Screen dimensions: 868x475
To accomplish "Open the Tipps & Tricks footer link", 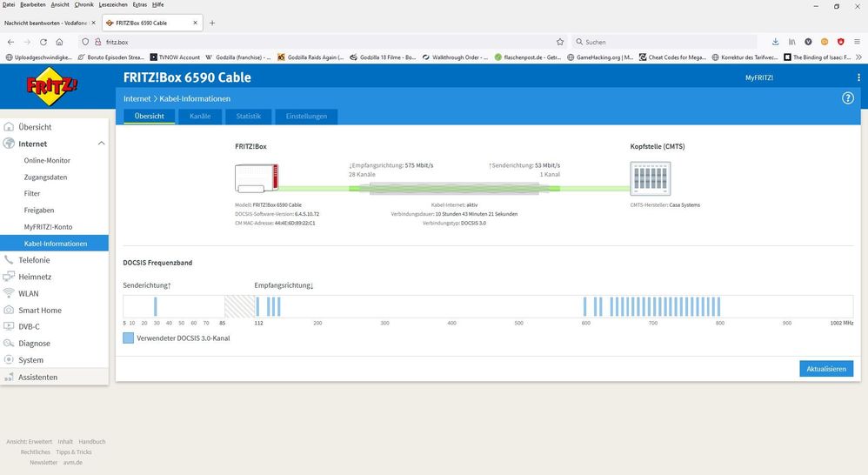I will click(74, 452).
